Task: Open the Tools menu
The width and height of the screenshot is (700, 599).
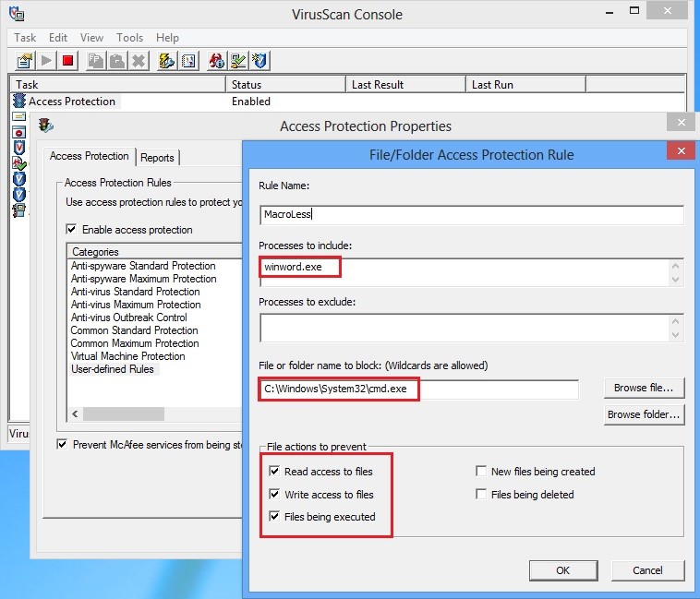Action: tap(129, 38)
